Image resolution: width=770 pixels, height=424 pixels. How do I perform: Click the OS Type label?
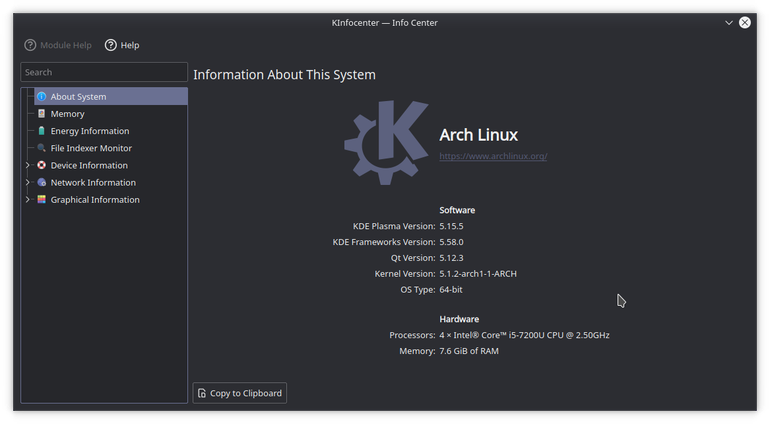418,289
